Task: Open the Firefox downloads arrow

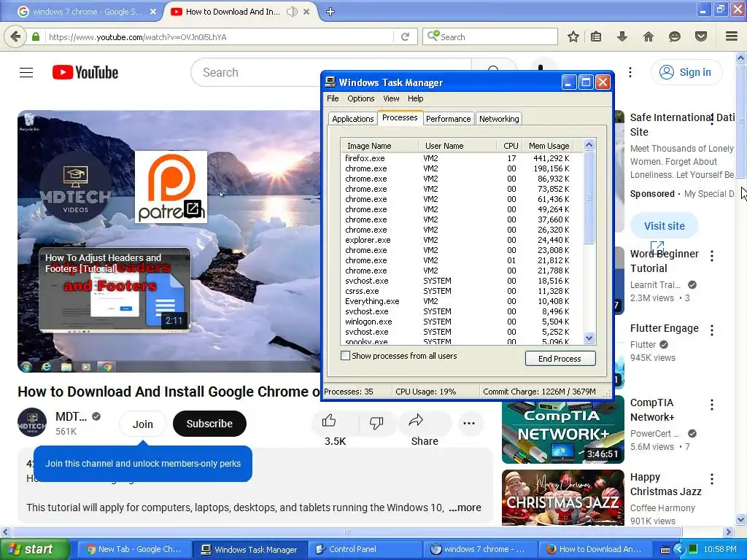Action: [x=622, y=36]
